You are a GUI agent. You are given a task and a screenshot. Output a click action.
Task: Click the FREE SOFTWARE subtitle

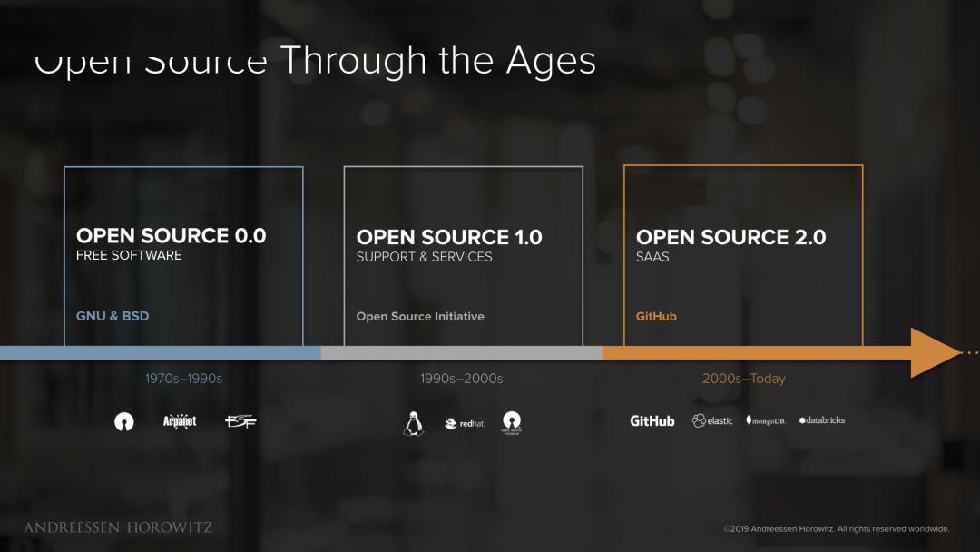tap(129, 255)
